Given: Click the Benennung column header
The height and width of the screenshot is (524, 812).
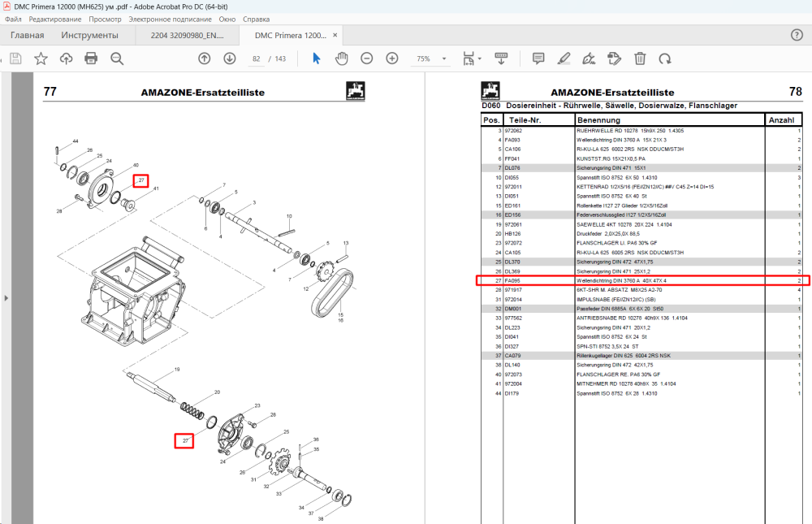Looking at the screenshot, I should pyautogui.click(x=598, y=120).
